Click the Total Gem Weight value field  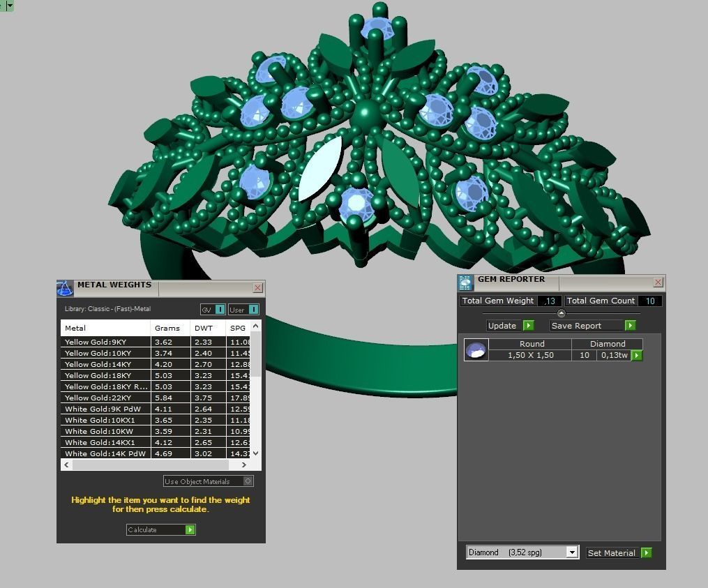(550, 301)
